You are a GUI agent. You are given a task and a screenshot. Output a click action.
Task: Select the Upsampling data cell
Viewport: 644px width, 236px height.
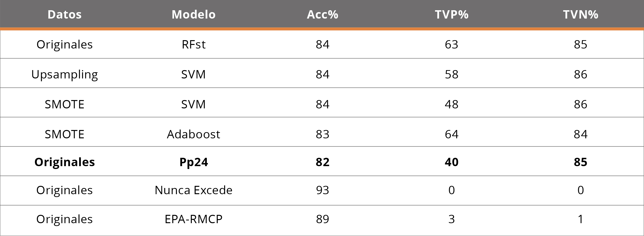coord(64,74)
